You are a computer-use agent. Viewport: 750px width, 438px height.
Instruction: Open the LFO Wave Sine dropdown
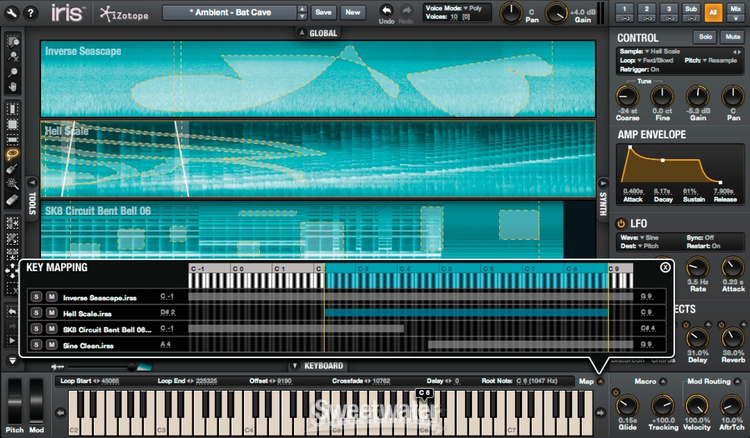tap(650, 238)
